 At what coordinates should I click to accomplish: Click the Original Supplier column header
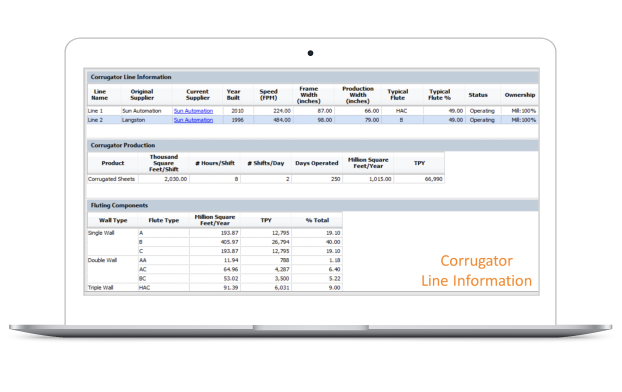coord(142,95)
